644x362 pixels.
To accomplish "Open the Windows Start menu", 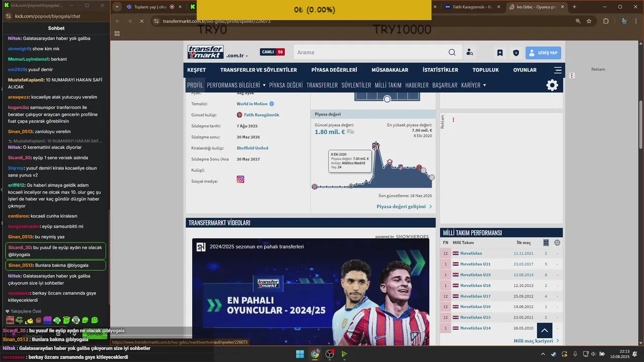I will point(300,354).
